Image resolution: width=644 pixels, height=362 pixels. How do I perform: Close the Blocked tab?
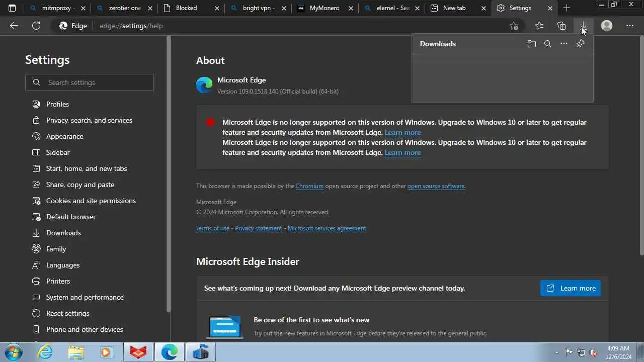[217, 8]
